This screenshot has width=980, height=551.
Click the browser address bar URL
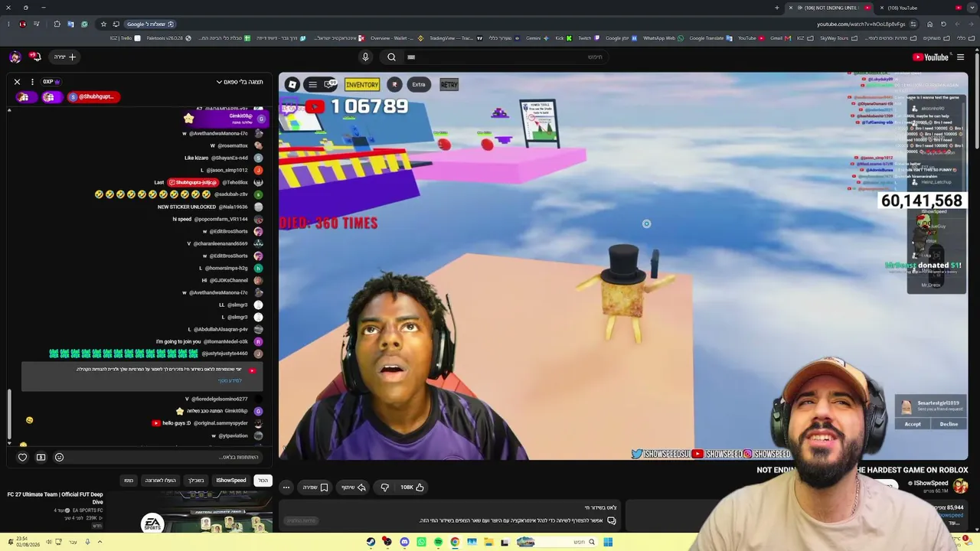click(x=861, y=24)
